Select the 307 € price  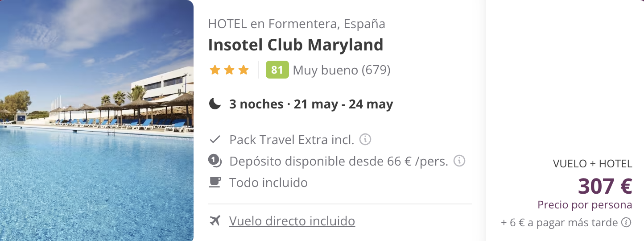pyautogui.click(x=605, y=187)
